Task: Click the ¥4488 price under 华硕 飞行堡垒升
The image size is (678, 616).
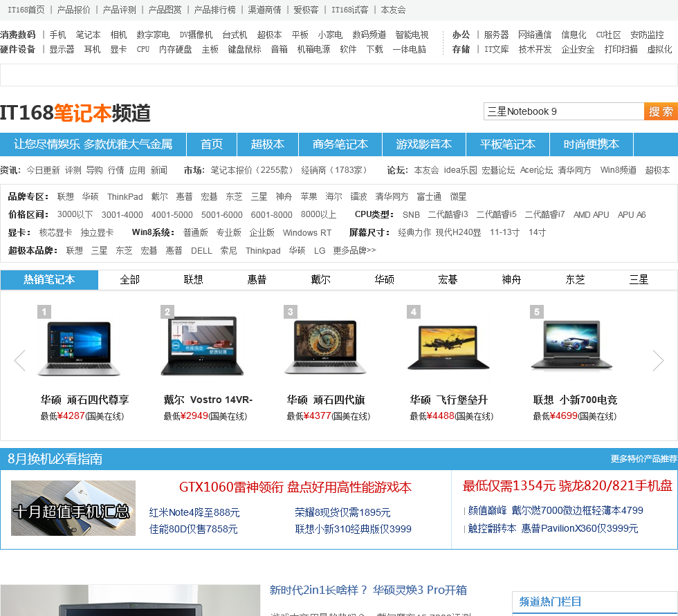Action: point(441,416)
